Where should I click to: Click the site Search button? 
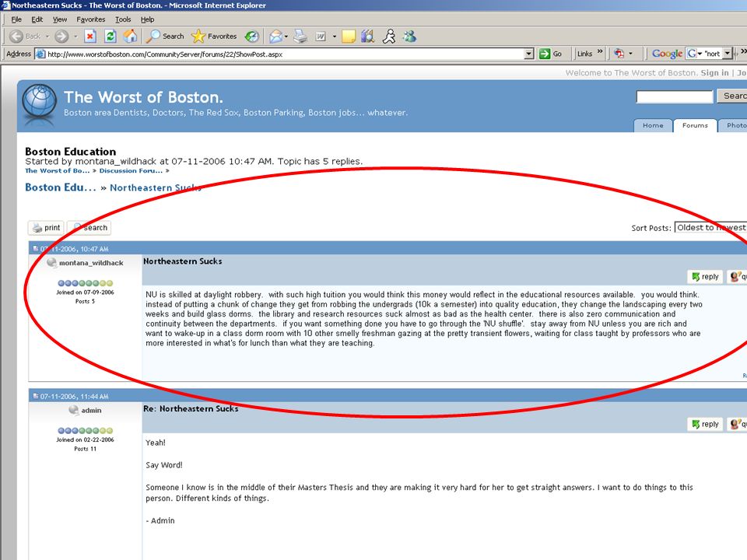pyautogui.click(x=733, y=96)
